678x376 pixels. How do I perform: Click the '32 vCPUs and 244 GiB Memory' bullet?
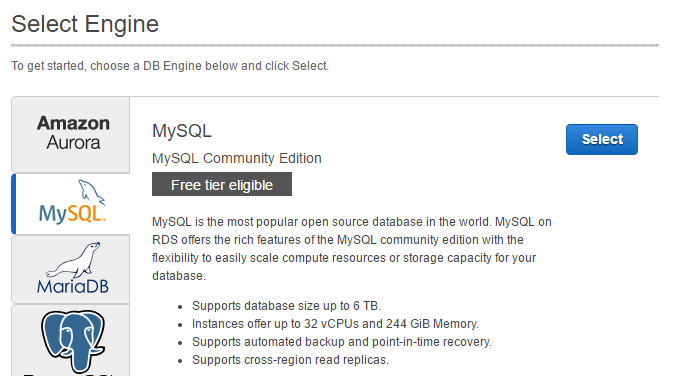point(335,324)
